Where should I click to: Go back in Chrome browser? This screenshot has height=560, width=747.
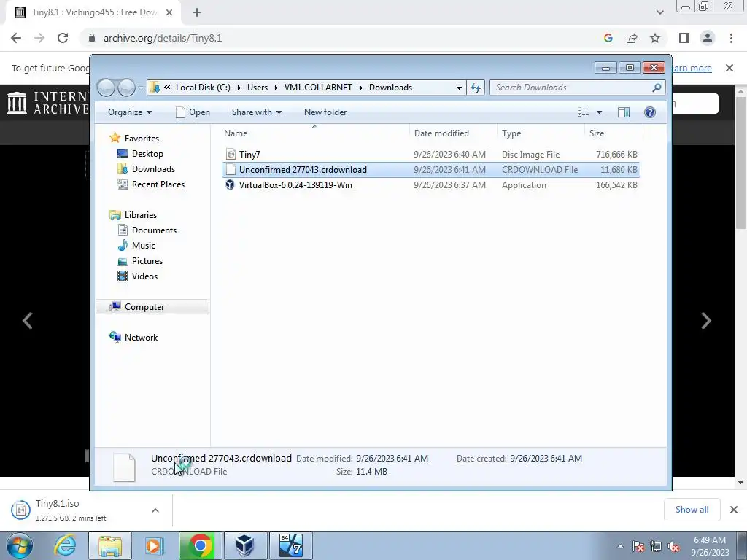coord(16,38)
